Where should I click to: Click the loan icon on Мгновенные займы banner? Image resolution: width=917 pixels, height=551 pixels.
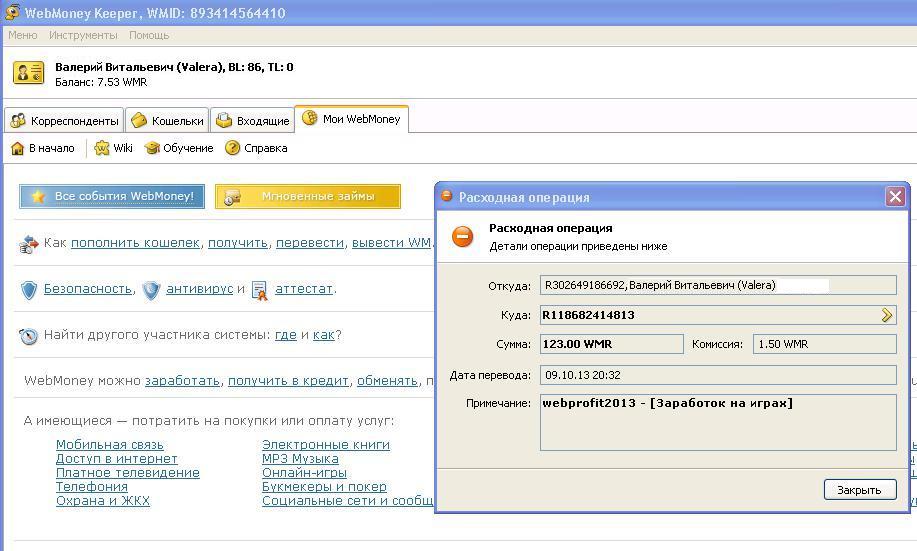[232, 197]
